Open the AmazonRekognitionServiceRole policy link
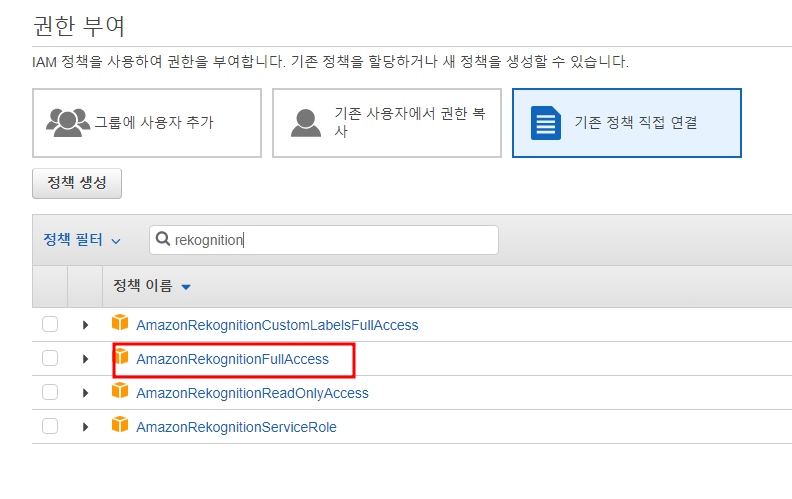Image resolution: width=792 pixels, height=499 pixels. coord(236,427)
